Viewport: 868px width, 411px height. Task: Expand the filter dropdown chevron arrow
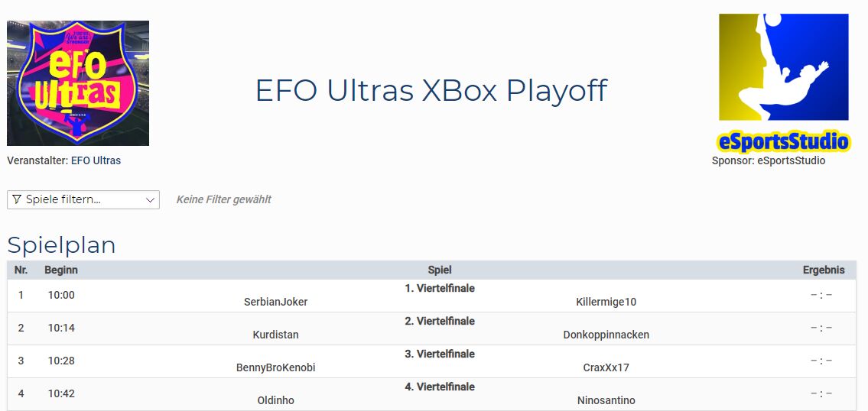click(150, 200)
